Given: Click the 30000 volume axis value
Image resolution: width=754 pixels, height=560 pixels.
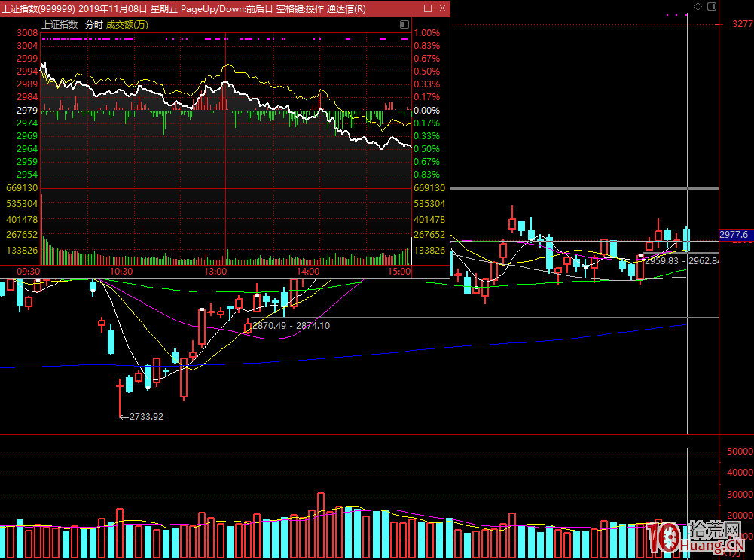Looking at the screenshot, I should (740, 495).
